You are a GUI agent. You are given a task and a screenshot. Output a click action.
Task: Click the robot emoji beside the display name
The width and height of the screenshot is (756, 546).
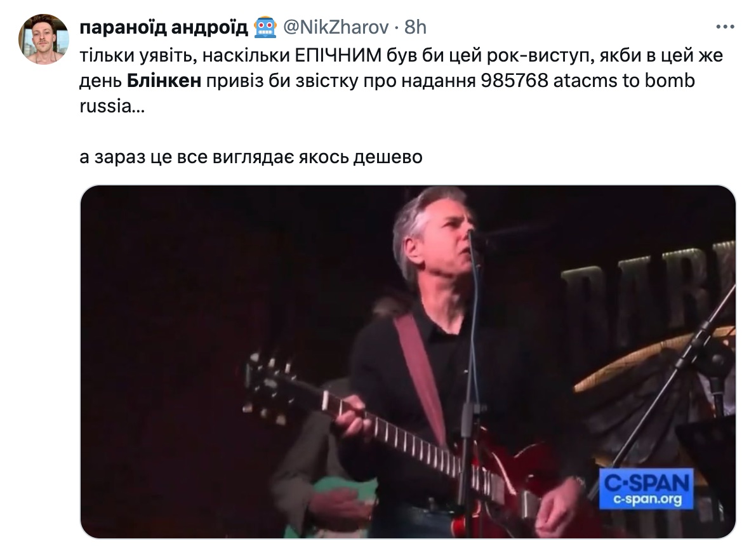(265, 27)
